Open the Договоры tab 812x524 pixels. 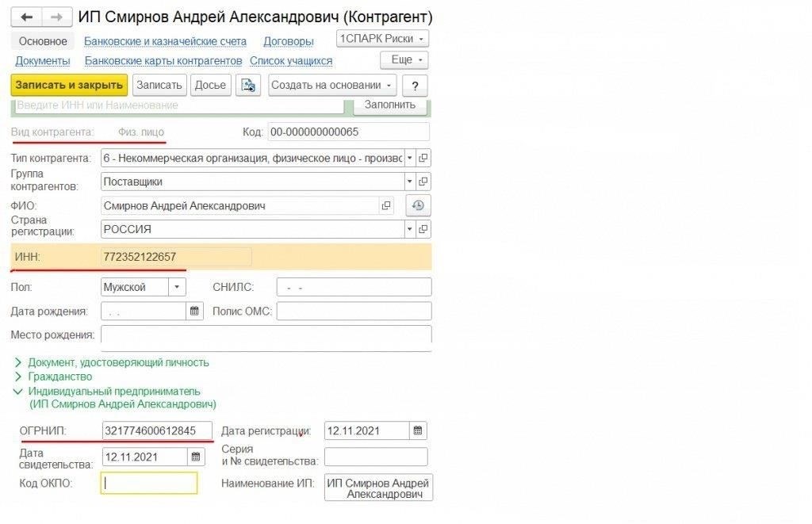coord(288,41)
